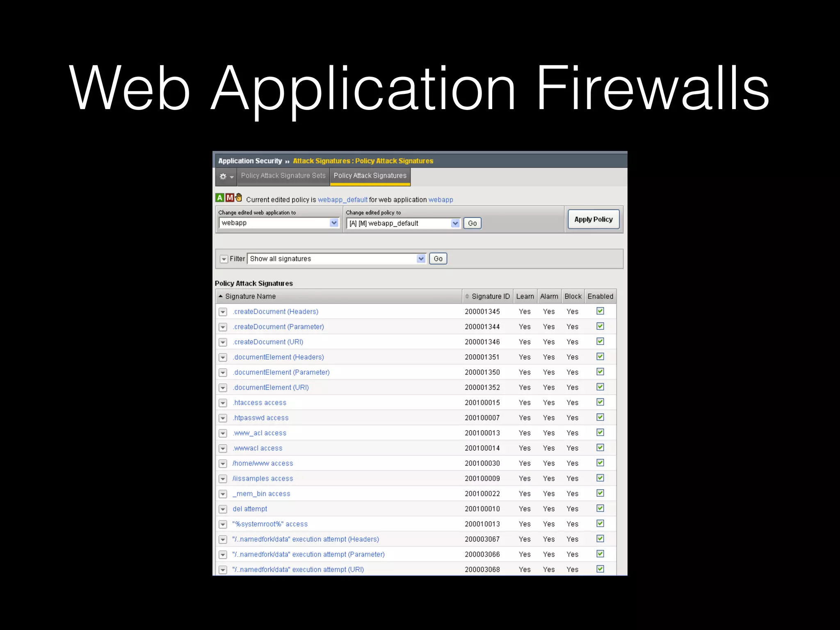
Task: Toggle Enabled for namedfork execution attempt (Headers)
Action: coord(600,539)
